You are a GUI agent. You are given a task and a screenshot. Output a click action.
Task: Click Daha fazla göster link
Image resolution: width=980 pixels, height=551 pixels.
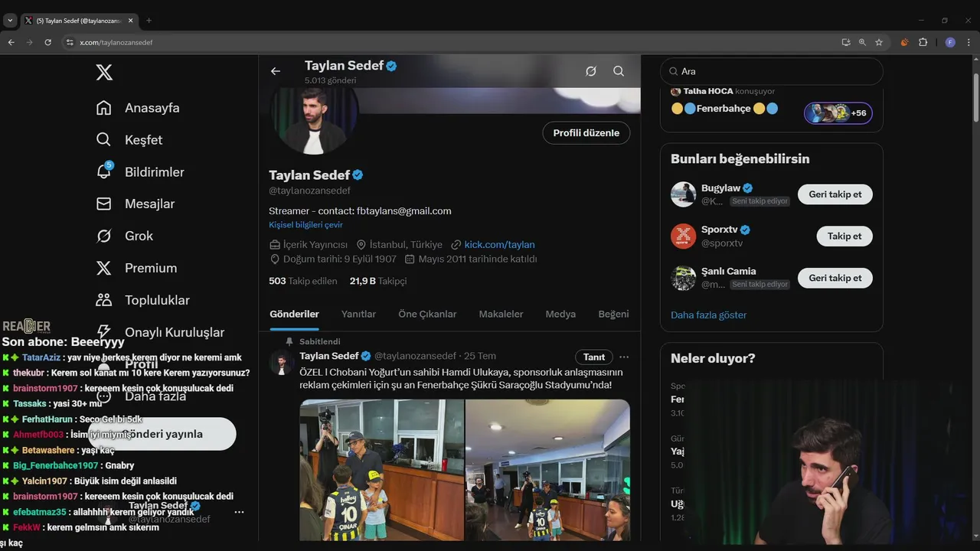[708, 315]
